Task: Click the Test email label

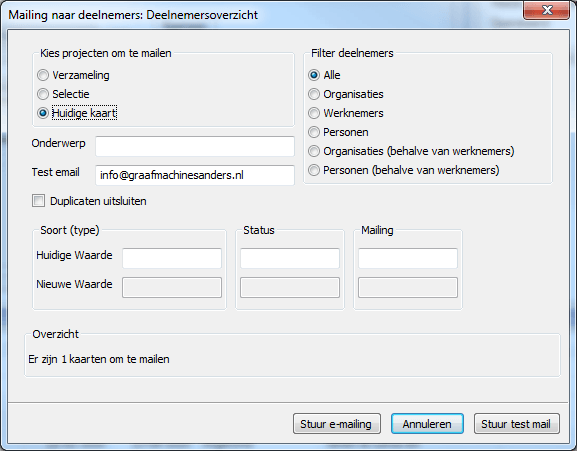Action: pyautogui.click(x=56, y=172)
